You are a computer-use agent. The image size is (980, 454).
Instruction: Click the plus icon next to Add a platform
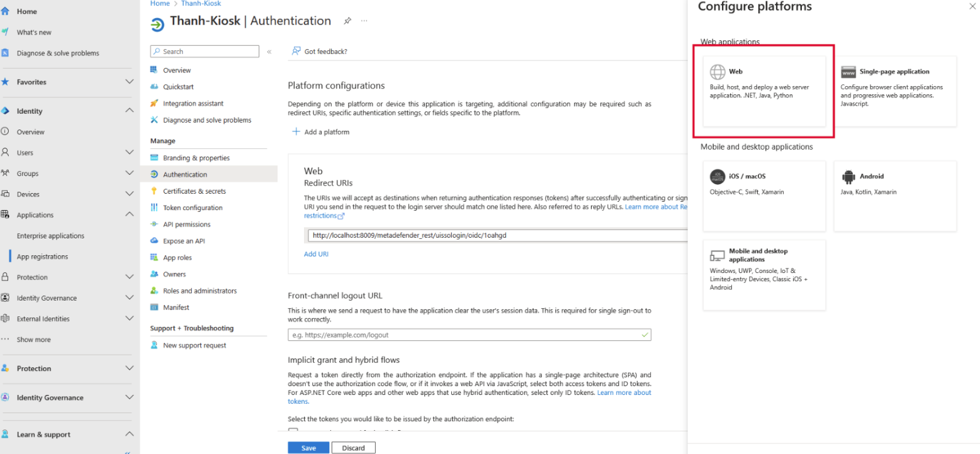pos(296,132)
